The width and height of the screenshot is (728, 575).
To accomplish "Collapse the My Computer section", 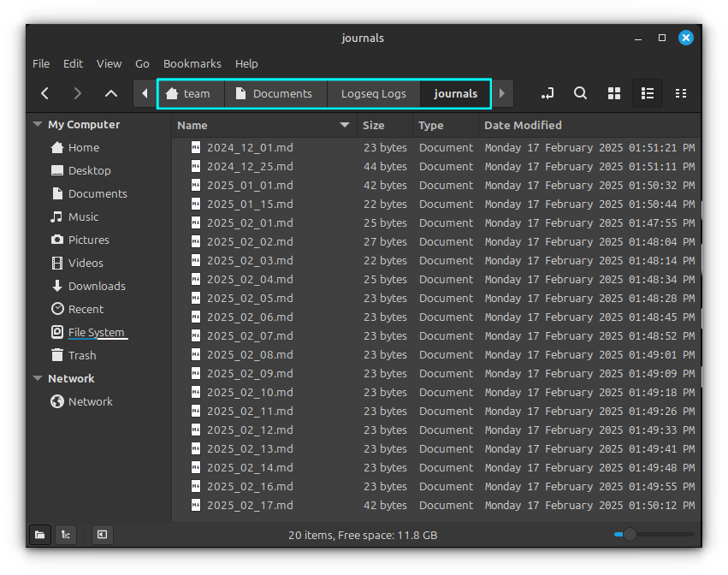I will click(x=38, y=124).
